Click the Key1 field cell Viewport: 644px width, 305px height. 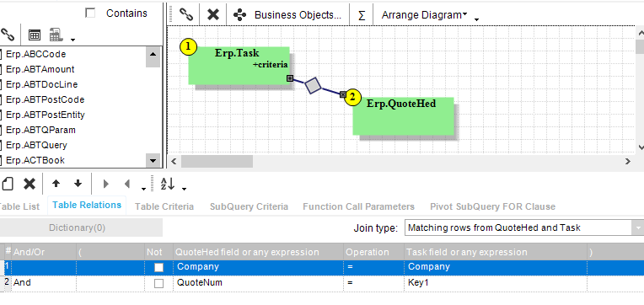coord(496,283)
